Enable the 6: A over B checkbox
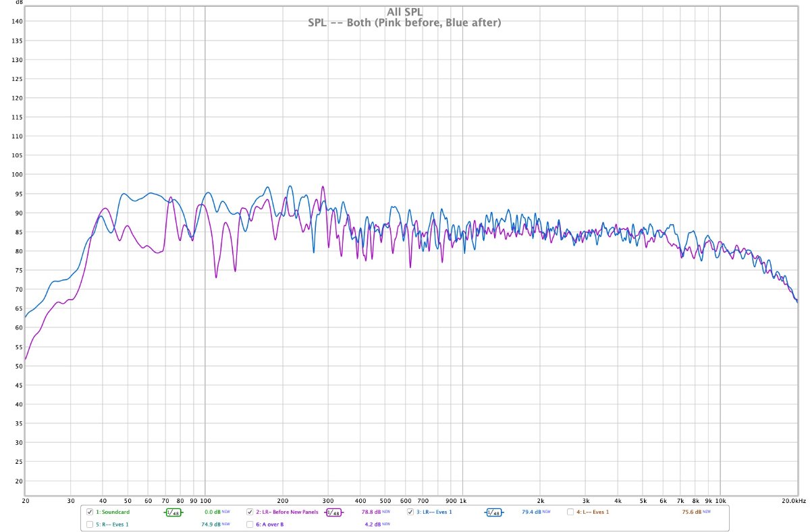This screenshot has width=810, height=532. pos(250,524)
